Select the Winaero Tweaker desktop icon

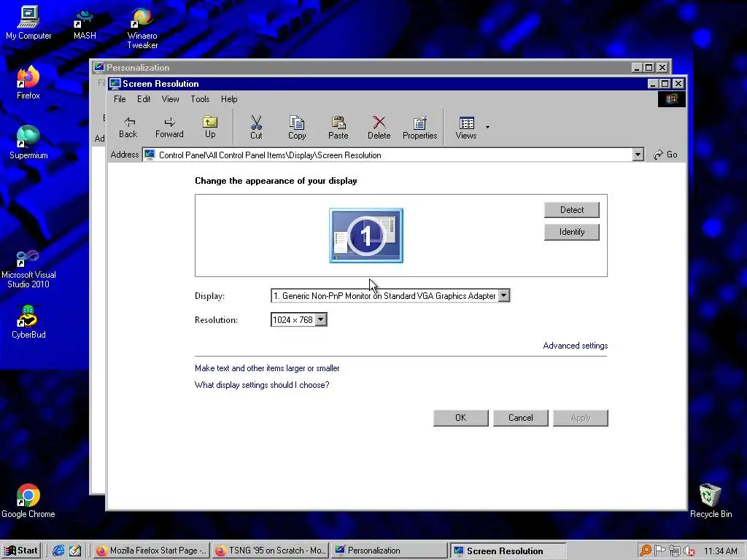click(142, 28)
